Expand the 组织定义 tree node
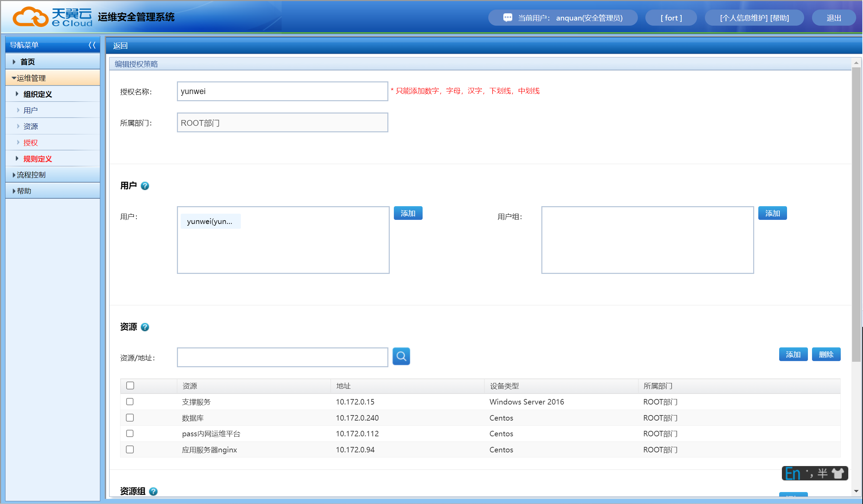Screen dimensions: 863x504 17,94
